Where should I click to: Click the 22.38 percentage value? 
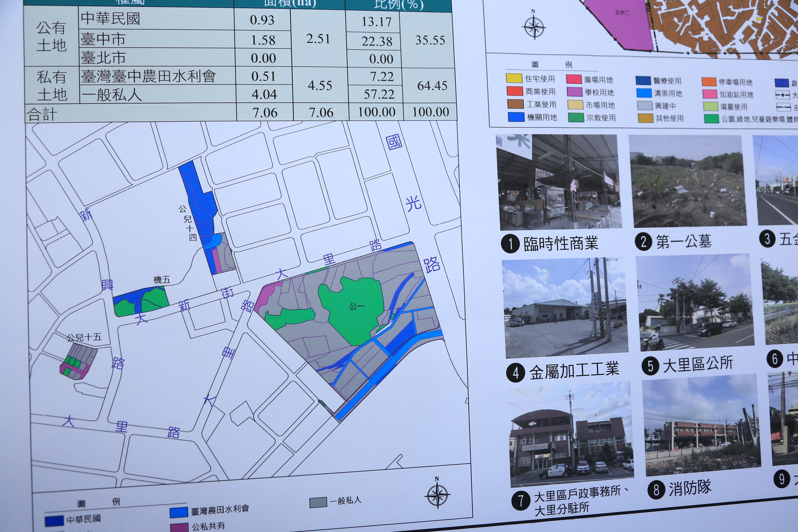pyautogui.click(x=377, y=41)
